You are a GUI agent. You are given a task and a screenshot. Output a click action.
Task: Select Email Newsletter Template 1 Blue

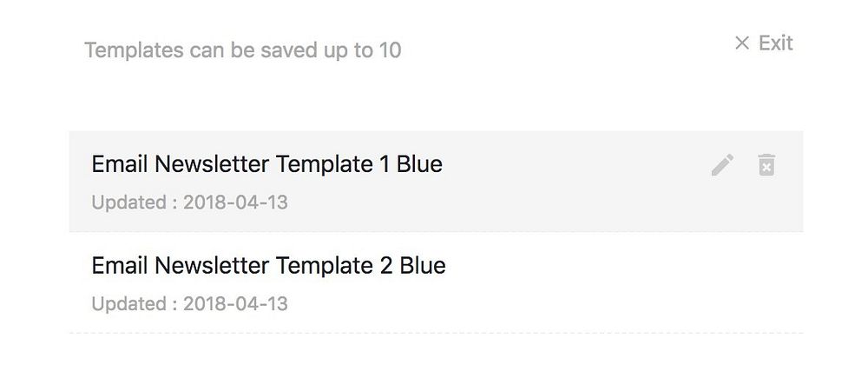coord(266,164)
